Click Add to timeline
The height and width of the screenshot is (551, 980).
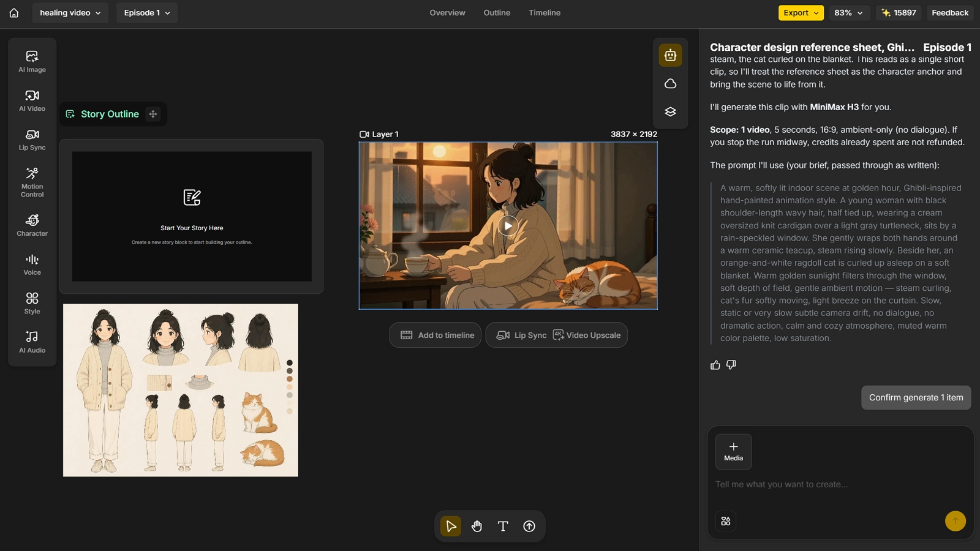(x=435, y=335)
